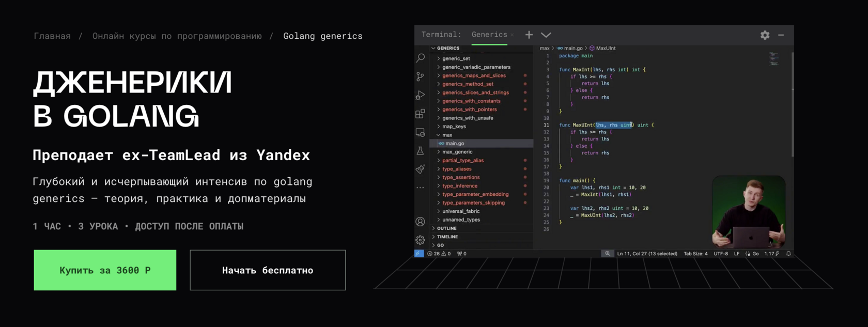868x327 pixels.
Task: Open the Extensions view icon
Action: pyautogui.click(x=421, y=114)
